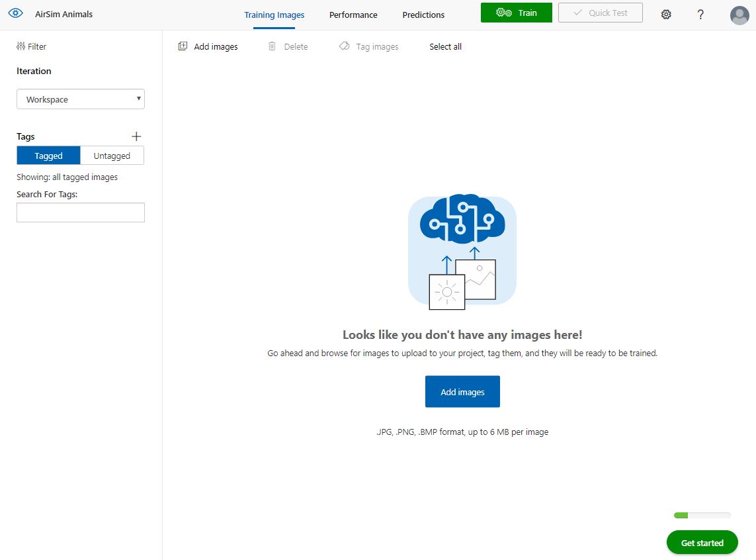The width and height of the screenshot is (756, 560).
Task: Open the user account avatar
Action: (739, 15)
